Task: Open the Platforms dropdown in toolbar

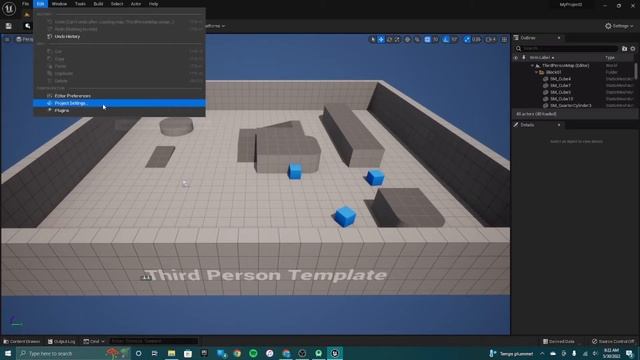Action: click(x=214, y=26)
